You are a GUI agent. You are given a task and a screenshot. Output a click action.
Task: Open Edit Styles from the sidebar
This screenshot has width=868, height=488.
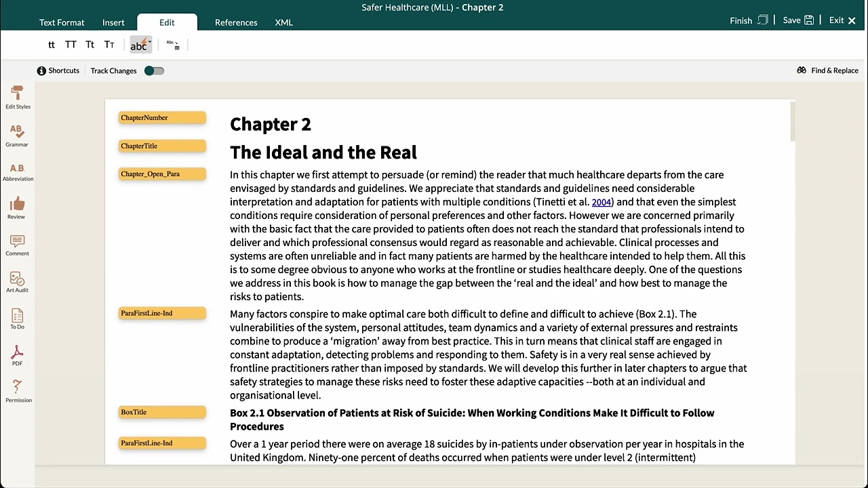click(x=18, y=98)
